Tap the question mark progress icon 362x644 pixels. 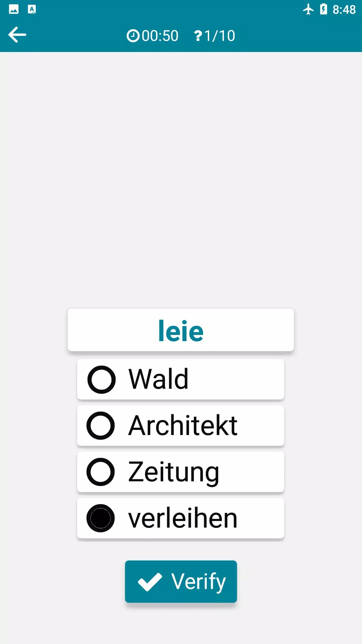pos(198,36)
